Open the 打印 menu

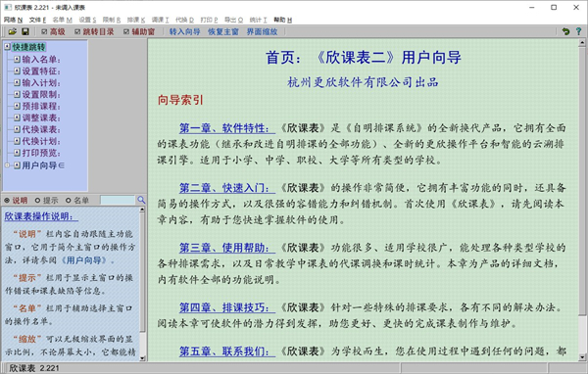pyautogui.click(x=209, y=20)
